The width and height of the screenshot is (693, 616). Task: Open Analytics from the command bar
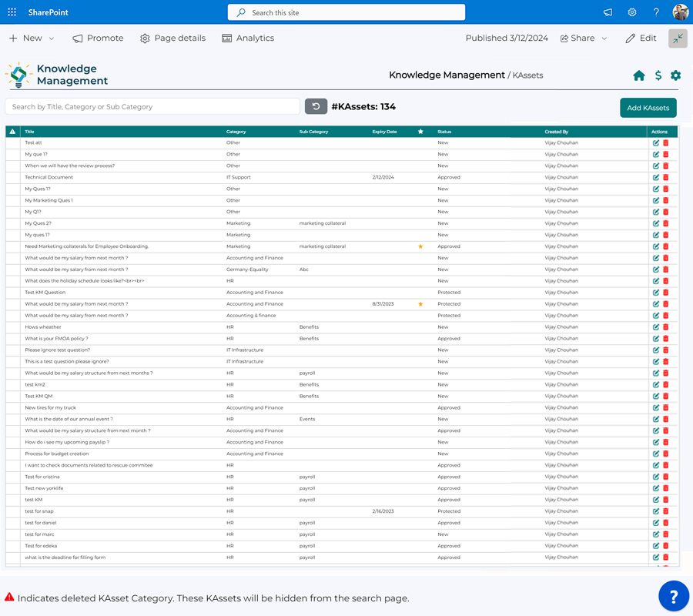(x=248, y=38)
